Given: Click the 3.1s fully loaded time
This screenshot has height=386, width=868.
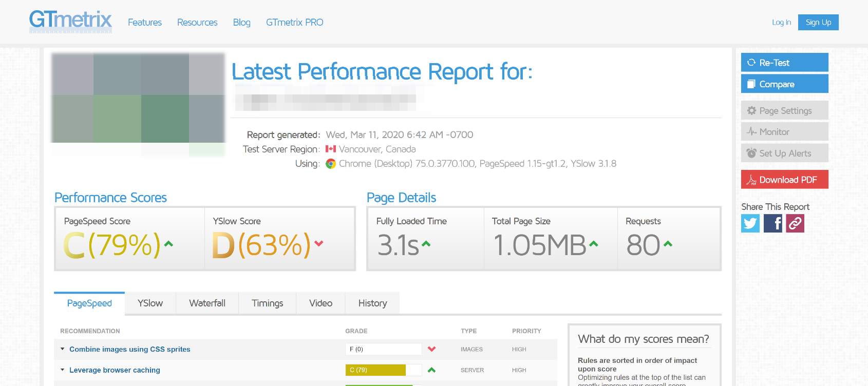Looking at the screenshot, I should coord(398,245).
